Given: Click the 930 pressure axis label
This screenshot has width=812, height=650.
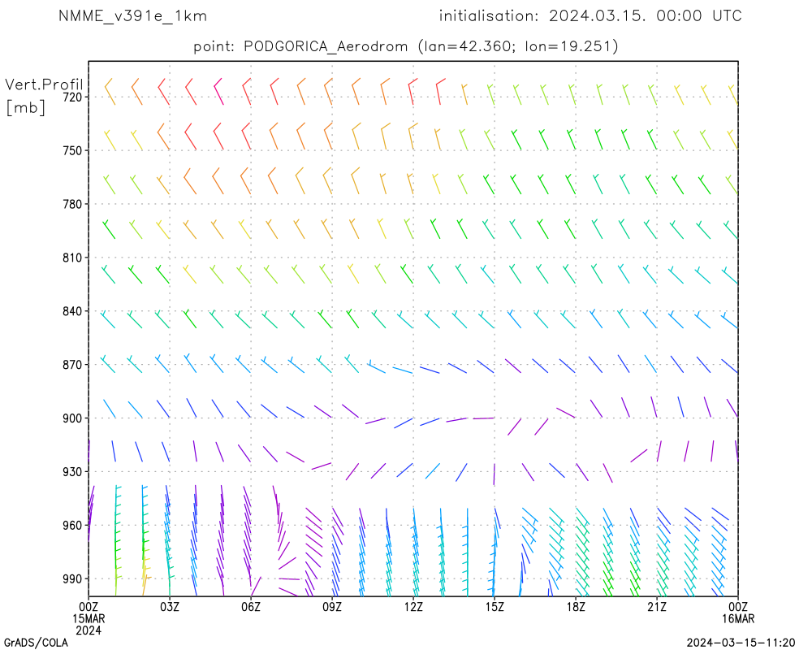Looking at the screenshot, I should click(x=72, y=472).
